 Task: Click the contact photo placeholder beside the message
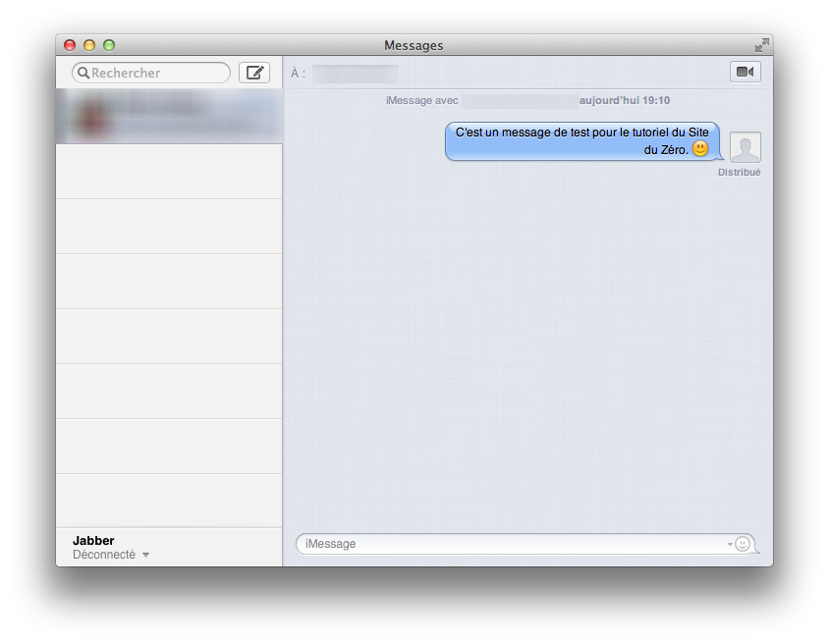pyautogui.click(x=744, y=146)
